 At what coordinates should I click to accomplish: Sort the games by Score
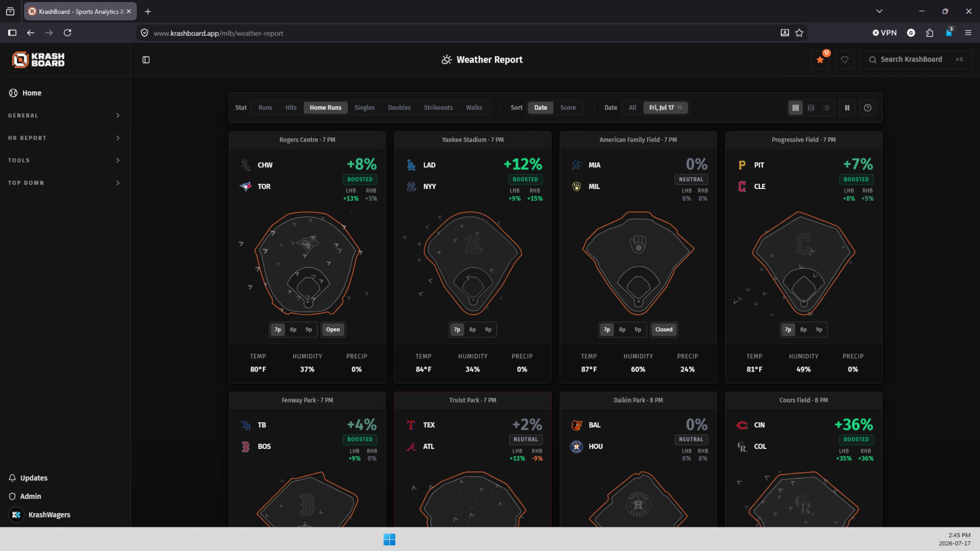[x=568, y=108]
